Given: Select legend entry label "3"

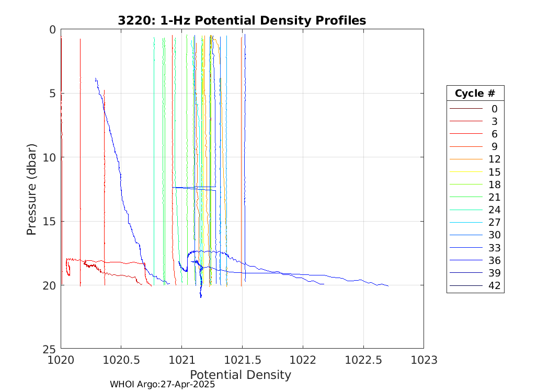Looking at the screenshot, I should pyautogui.click(x=495, y=121).
